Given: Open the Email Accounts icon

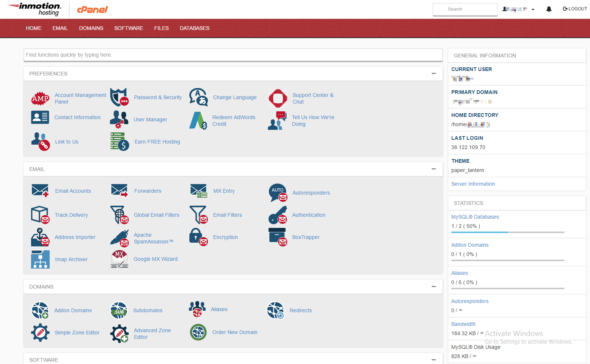Looking at the screenshot, I should [x=40, y=191].
